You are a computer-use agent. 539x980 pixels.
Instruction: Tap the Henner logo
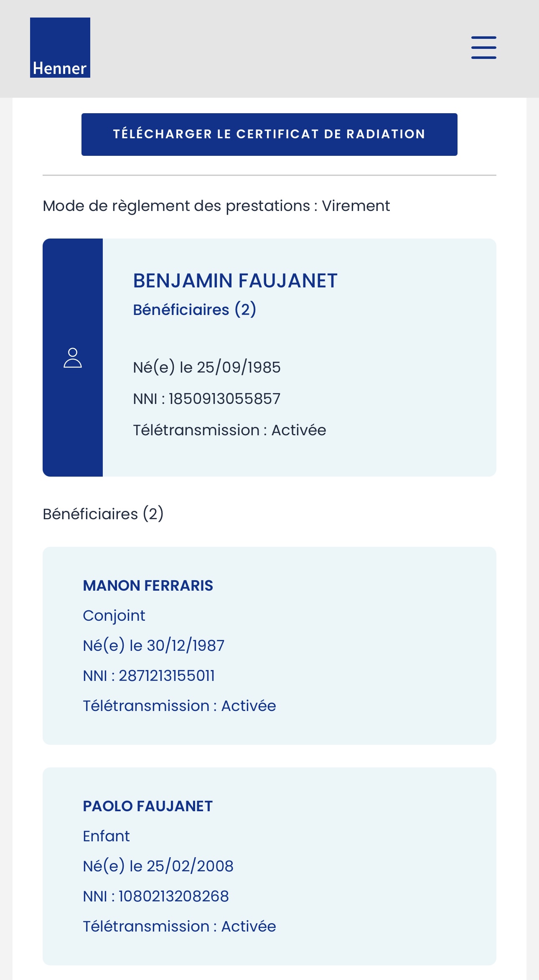pyautogui.click(x=60, y=48)
